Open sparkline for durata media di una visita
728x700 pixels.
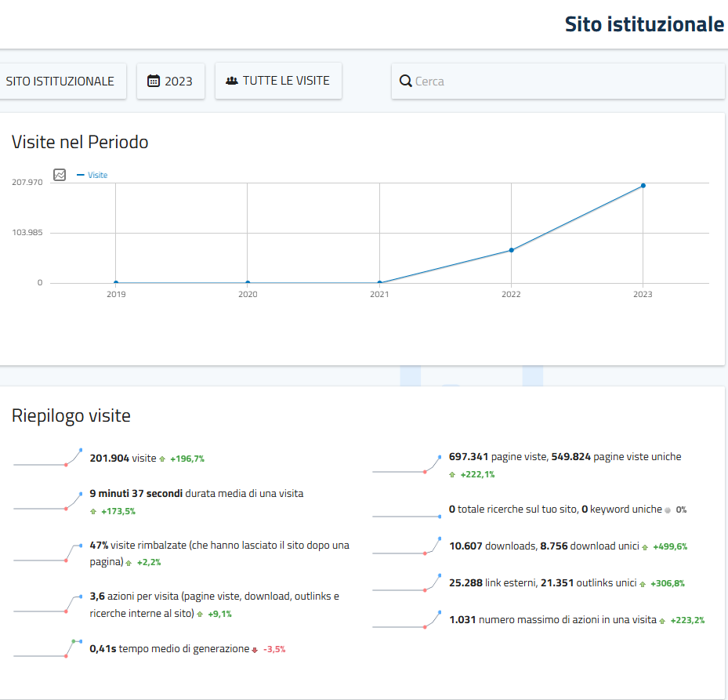coord(48,502)
